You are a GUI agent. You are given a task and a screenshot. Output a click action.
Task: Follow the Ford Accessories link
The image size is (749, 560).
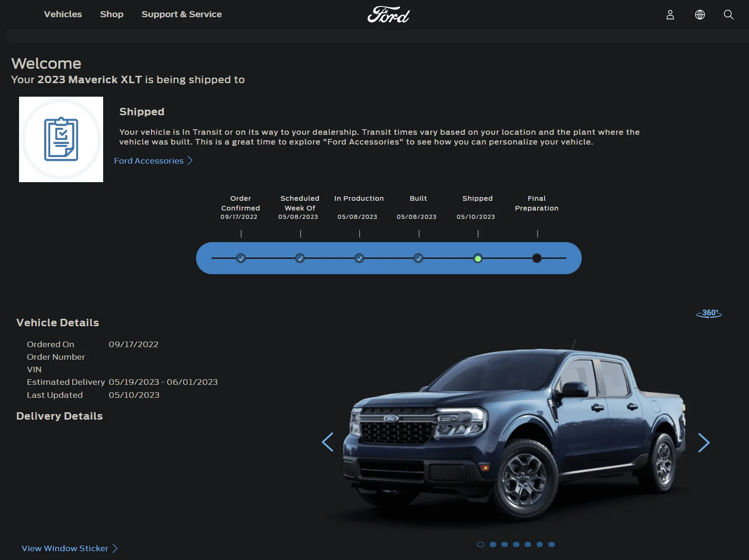click(x=149, y=161)
